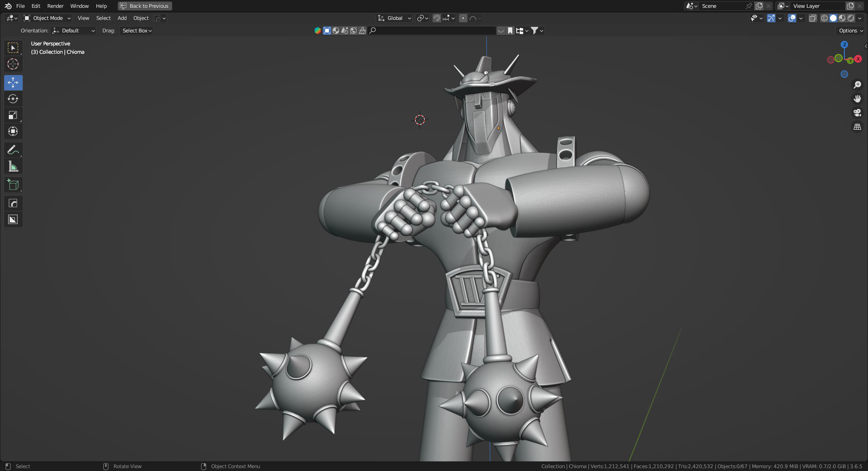Click the zoom magnifier viewport icon

(857, 85)
